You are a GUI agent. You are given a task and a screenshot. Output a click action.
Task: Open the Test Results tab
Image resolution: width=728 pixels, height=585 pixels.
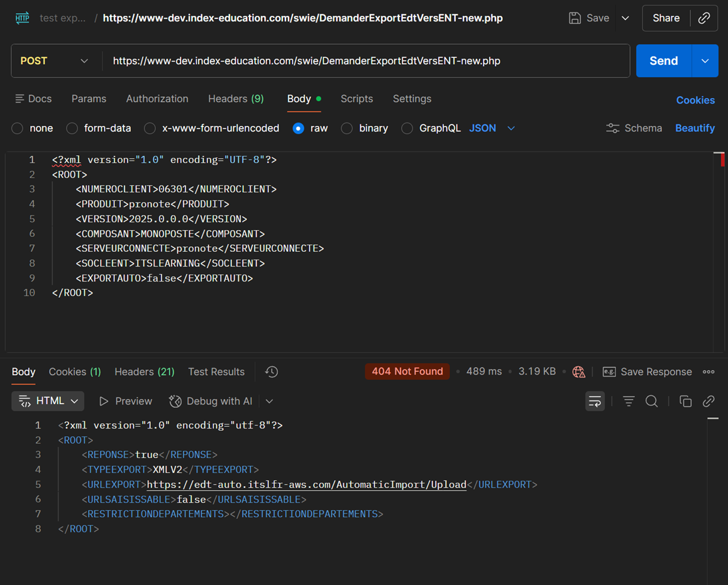[216, 371]
